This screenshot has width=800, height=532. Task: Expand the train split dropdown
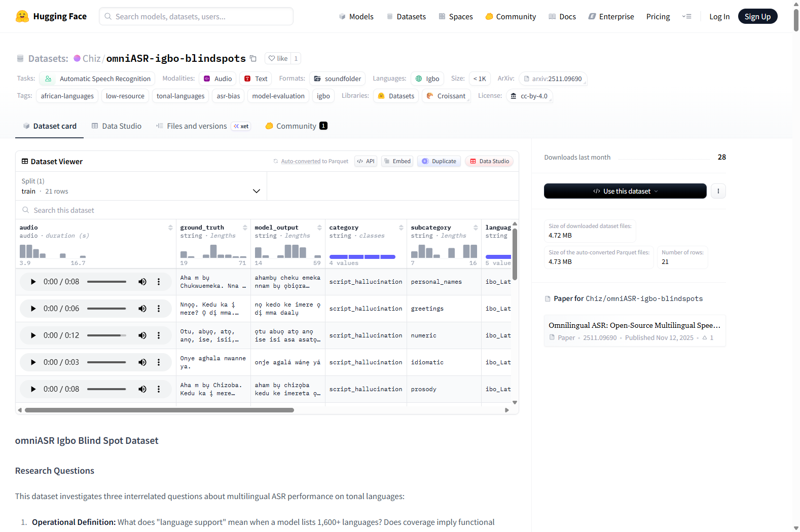tap(141, 186)
